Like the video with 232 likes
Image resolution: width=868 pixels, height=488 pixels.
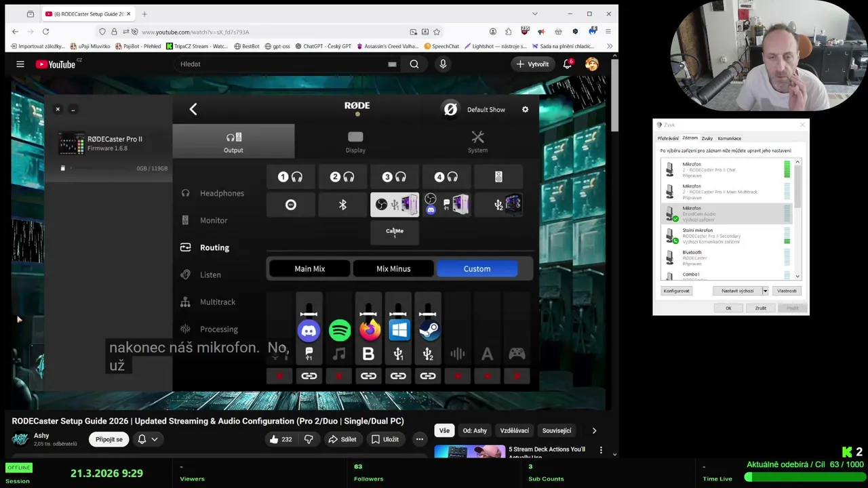(281, 439)
